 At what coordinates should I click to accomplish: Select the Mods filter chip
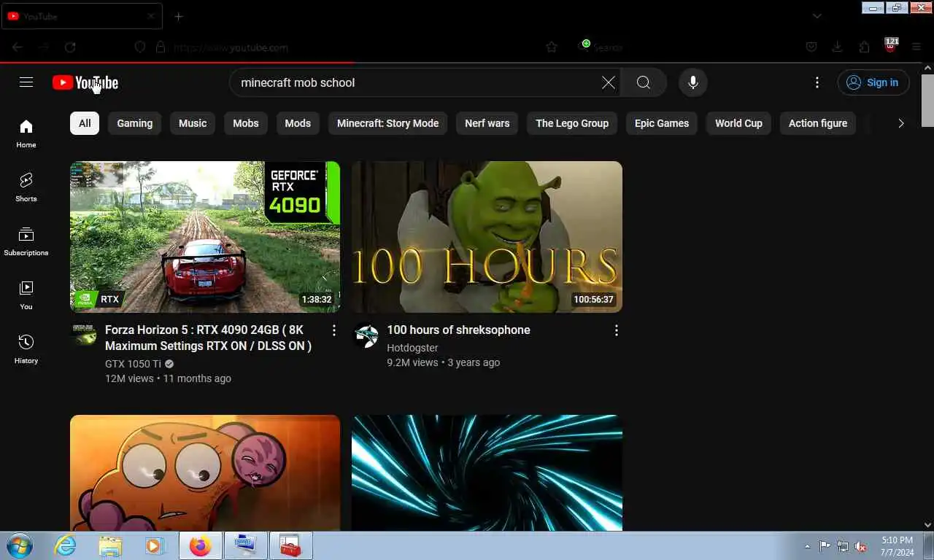[x=298, y=123]
